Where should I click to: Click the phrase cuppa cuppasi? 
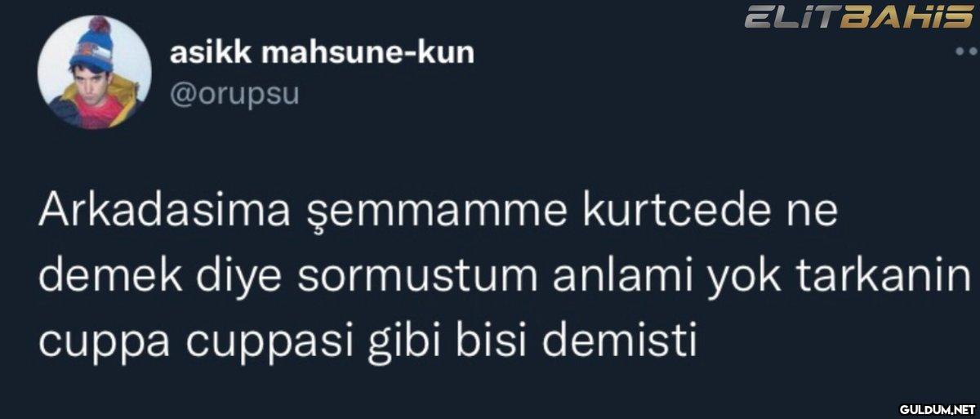[x=197, y=344]
